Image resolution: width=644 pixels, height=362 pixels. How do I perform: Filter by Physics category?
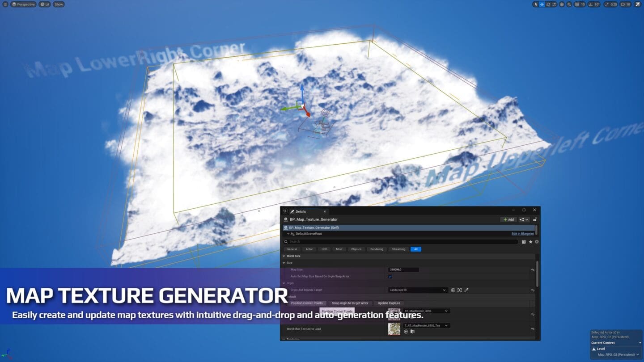pos(356,249)
